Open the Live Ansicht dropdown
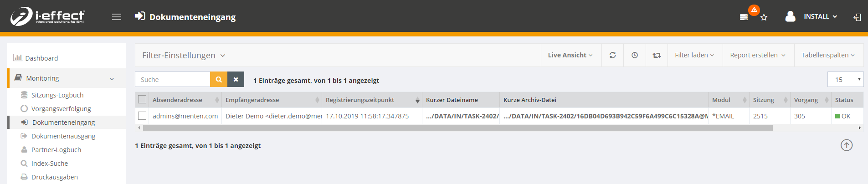The height and width of the screenshot is (184, 868). tap(570, 55)
